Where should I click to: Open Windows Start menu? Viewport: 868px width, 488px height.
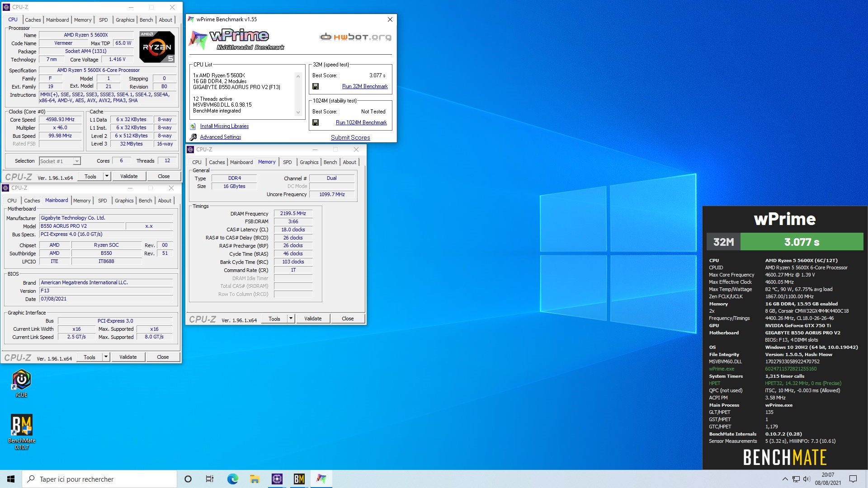(11, 479)
